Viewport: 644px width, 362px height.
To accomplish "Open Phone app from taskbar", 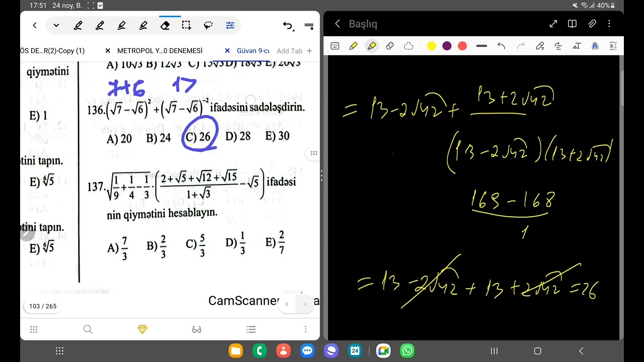I will 260,351.
